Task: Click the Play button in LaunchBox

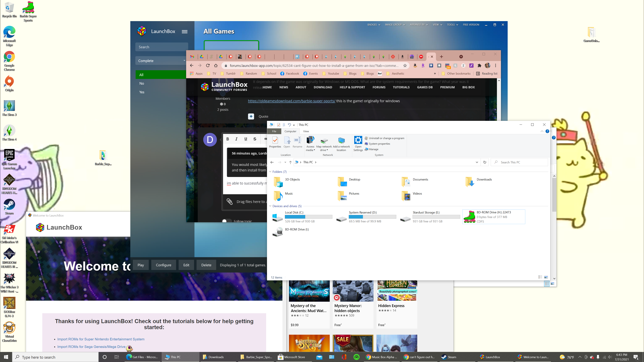Action: pos(141,265)
